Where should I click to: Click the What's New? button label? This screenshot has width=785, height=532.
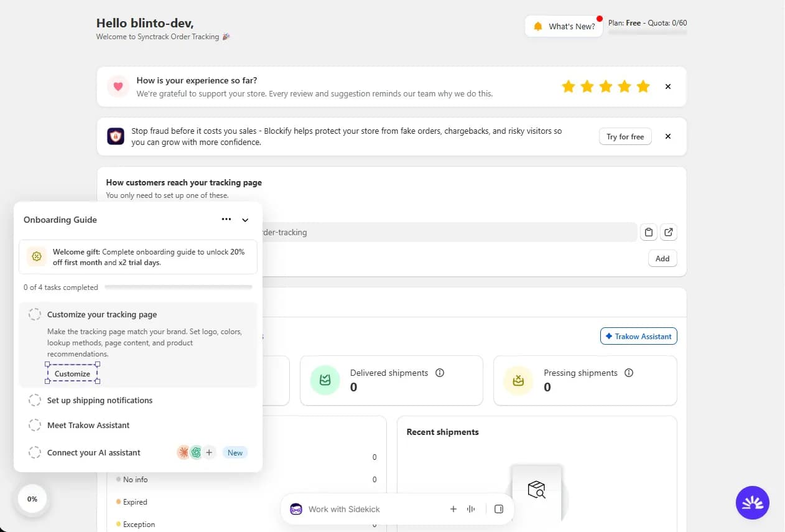(x=572, y=27)
